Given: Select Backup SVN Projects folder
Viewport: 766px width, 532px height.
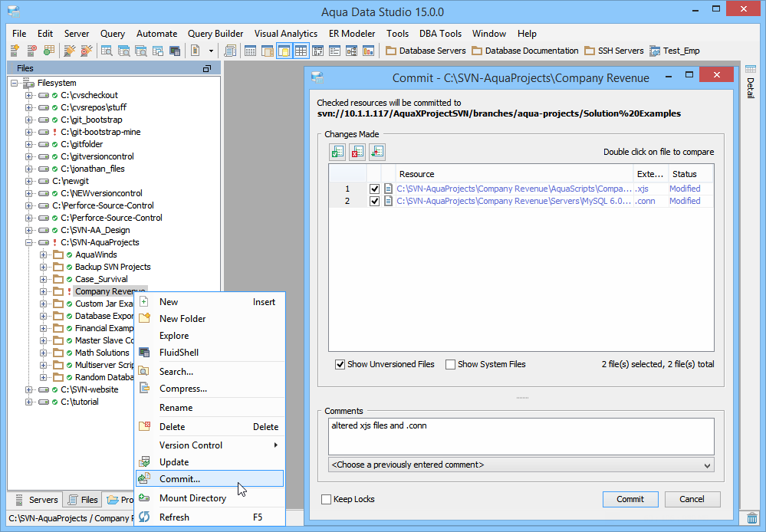Looking at the screenshot, I should pos(113,267).
